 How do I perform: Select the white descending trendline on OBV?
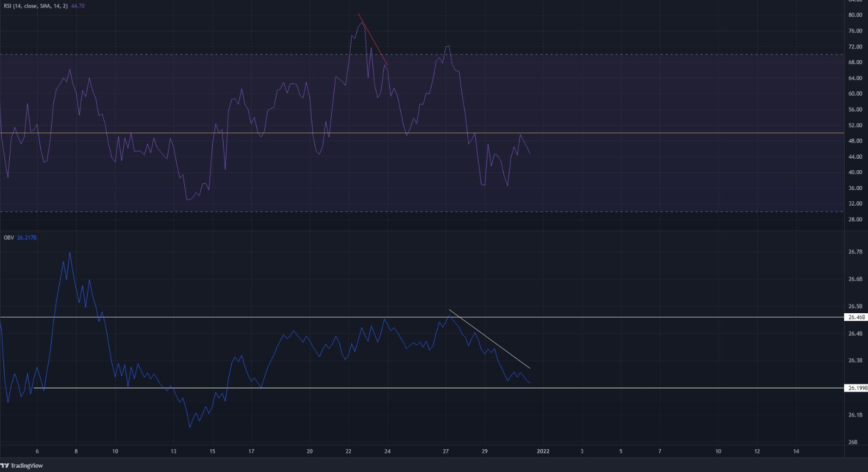pyautogui.click(x=489, y=339)
